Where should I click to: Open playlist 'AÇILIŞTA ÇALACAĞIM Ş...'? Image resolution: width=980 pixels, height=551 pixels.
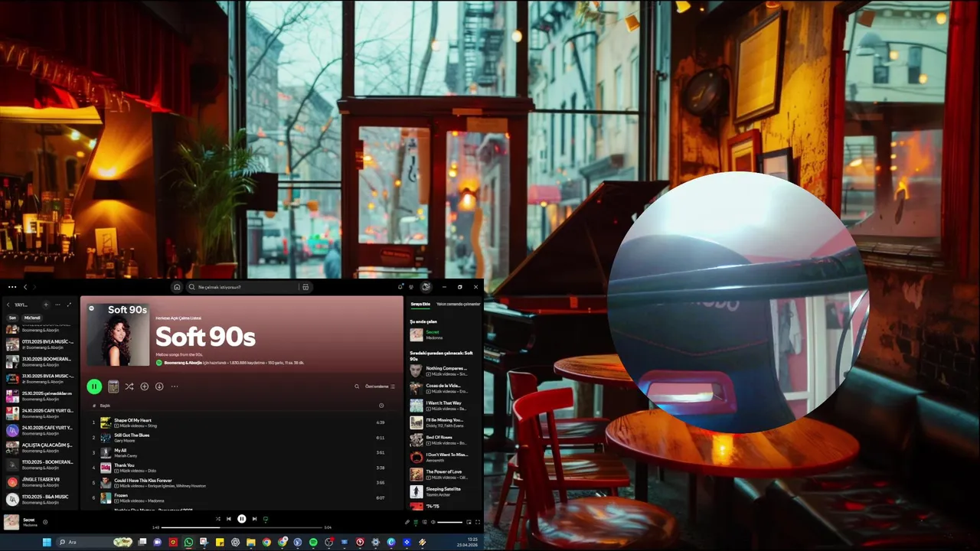tap(40, 448)
